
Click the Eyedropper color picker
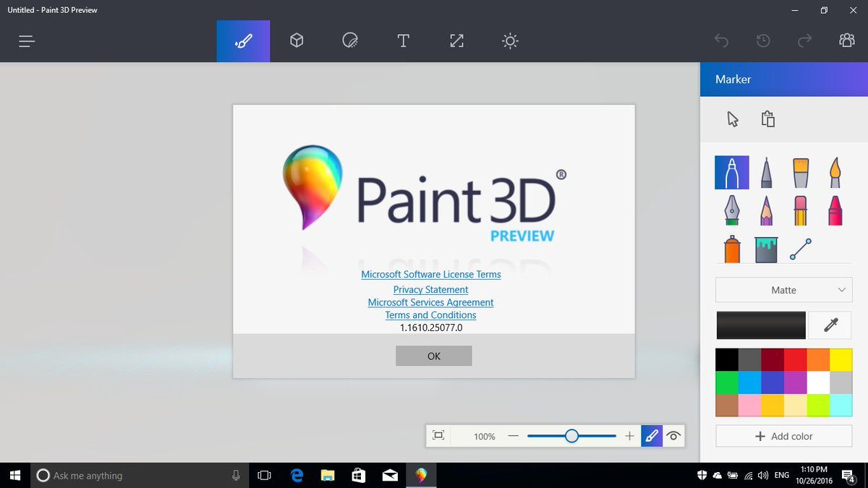[x=830, y=325]
